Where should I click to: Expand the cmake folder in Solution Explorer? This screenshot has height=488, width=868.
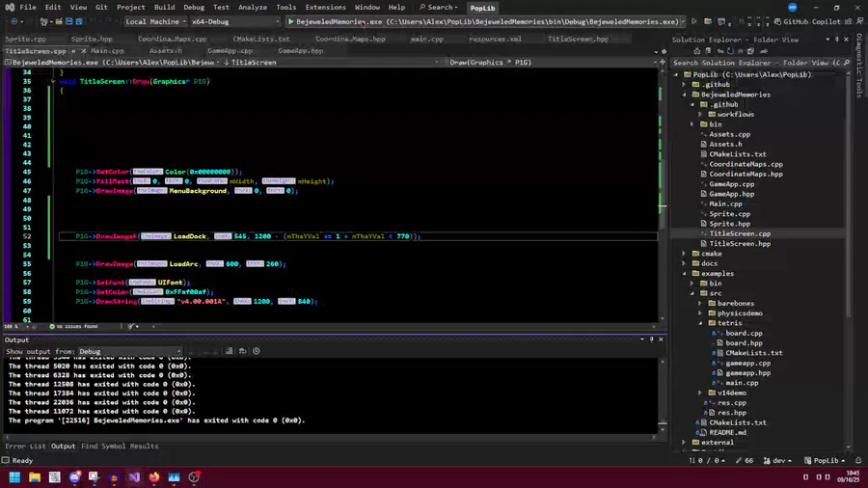[x=684, y=254]
